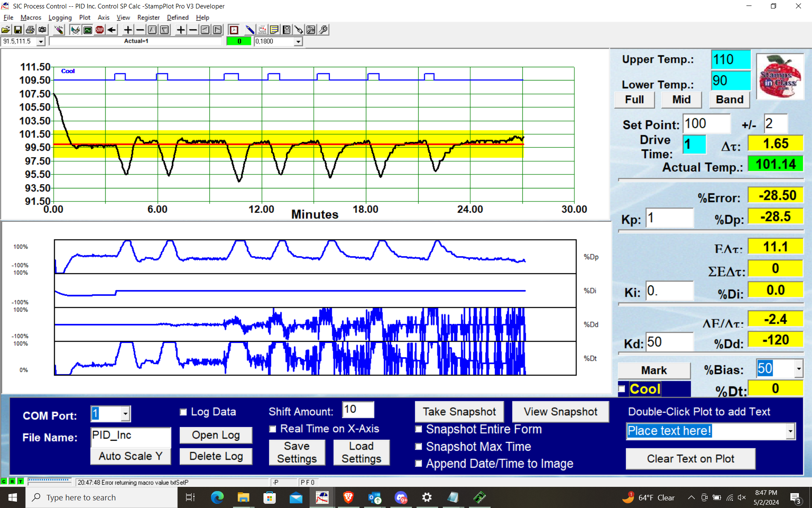Viewport: 812px width, 508px height.
Task: Check Snapshot Entire Form option
Action: [x=419, y=429]
